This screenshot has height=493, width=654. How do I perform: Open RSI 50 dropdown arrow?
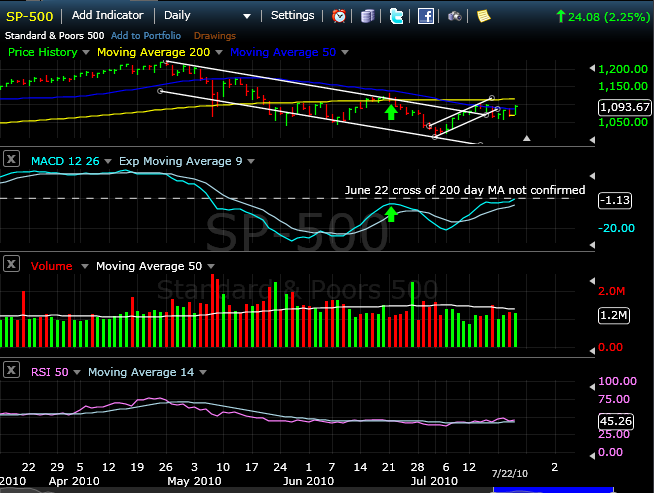point(78,373)
